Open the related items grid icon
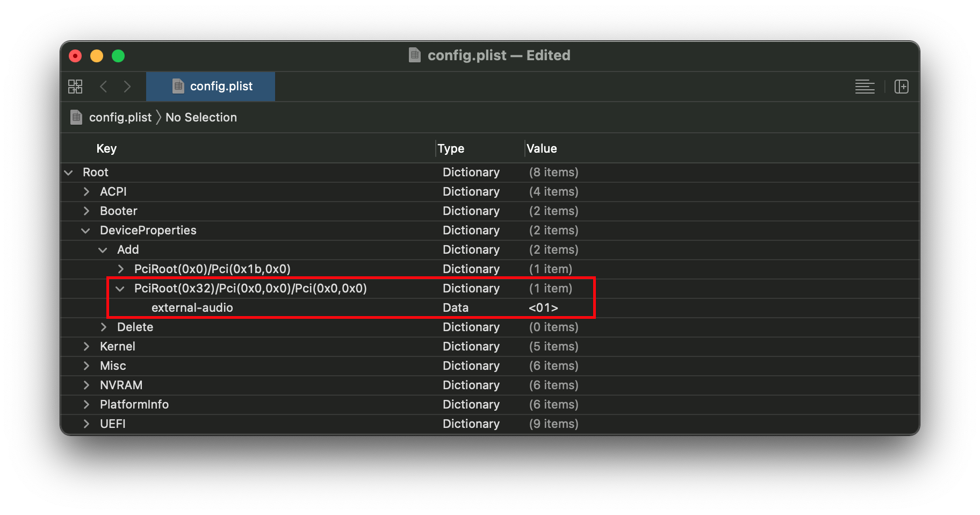The height and width of the screenshot is (515, 980). [75, 87]
